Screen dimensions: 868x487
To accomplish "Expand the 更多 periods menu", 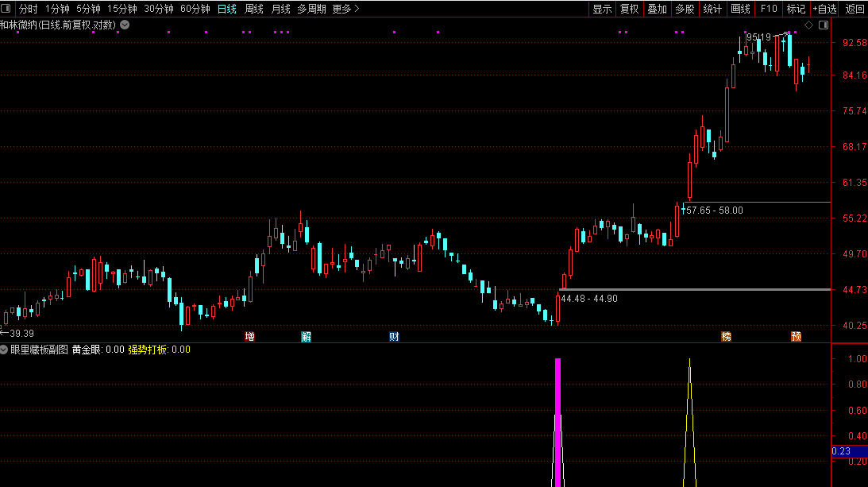I will coord(346,9).
